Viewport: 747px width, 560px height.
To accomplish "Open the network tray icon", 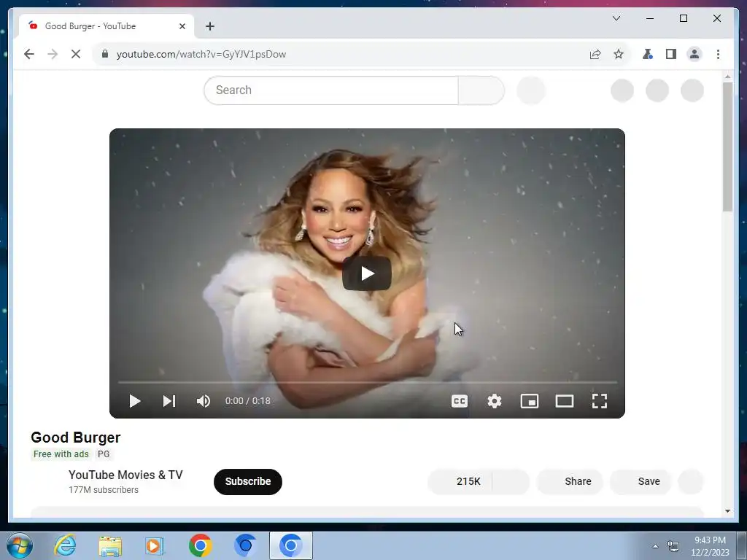I will (673, 546).
